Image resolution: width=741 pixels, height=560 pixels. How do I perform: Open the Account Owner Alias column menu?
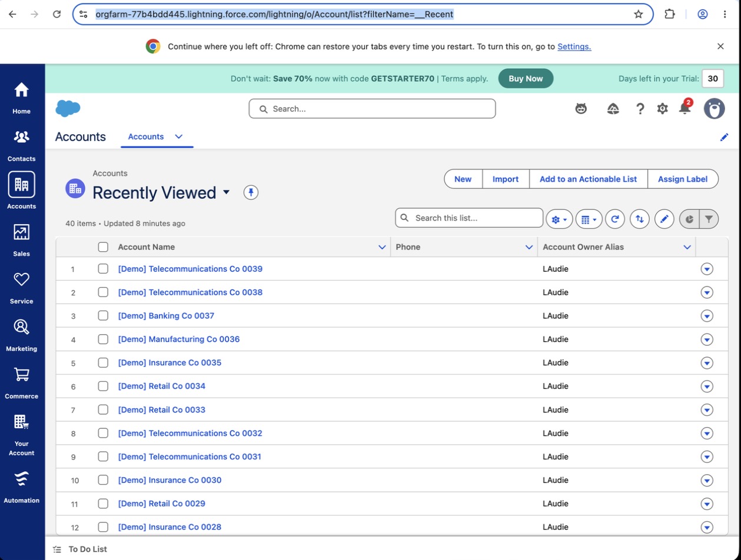687,247
